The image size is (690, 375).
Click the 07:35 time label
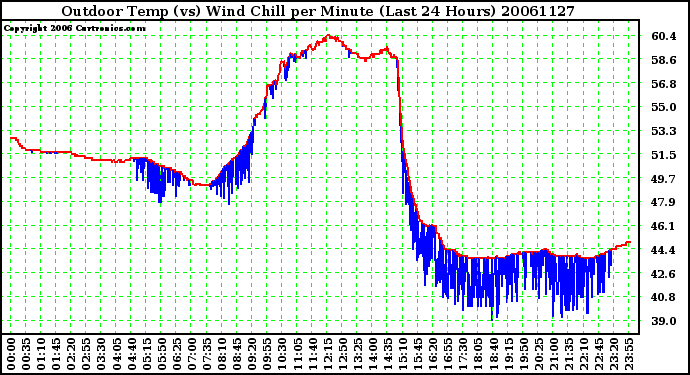(207, 354)
